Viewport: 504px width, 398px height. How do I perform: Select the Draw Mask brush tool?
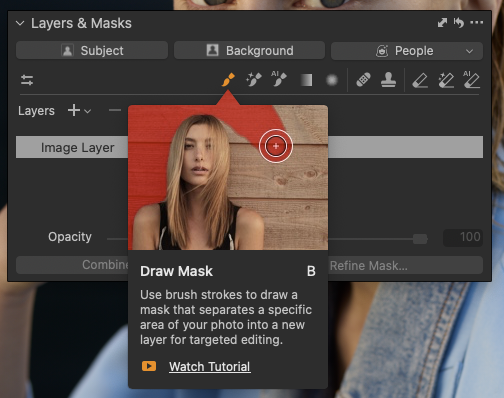(228, 80)
